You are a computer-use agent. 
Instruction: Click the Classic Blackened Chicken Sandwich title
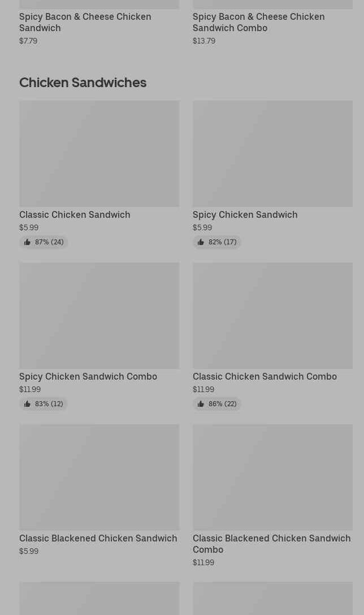tap(98, 538)
